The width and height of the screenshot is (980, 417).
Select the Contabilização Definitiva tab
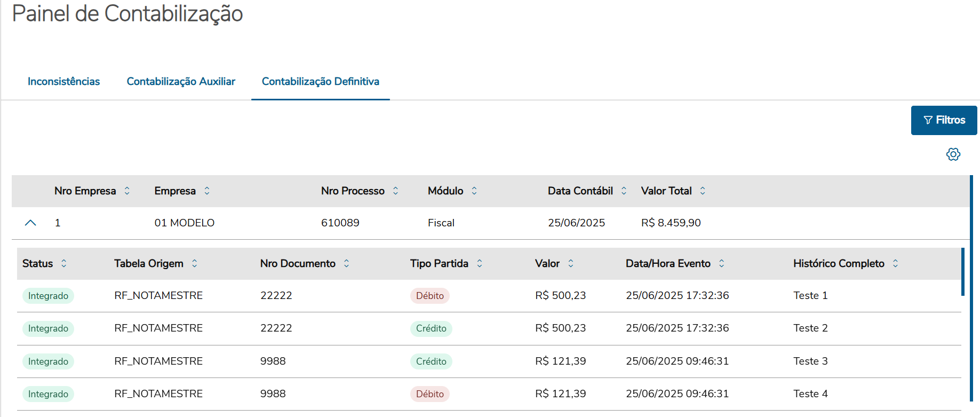(x=320, y=81)
